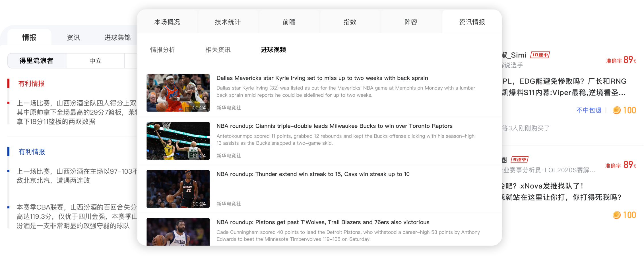Screen dimensions: 644x257
Task: Click the blue 有利情报 heading
Action: coord(32,152)
